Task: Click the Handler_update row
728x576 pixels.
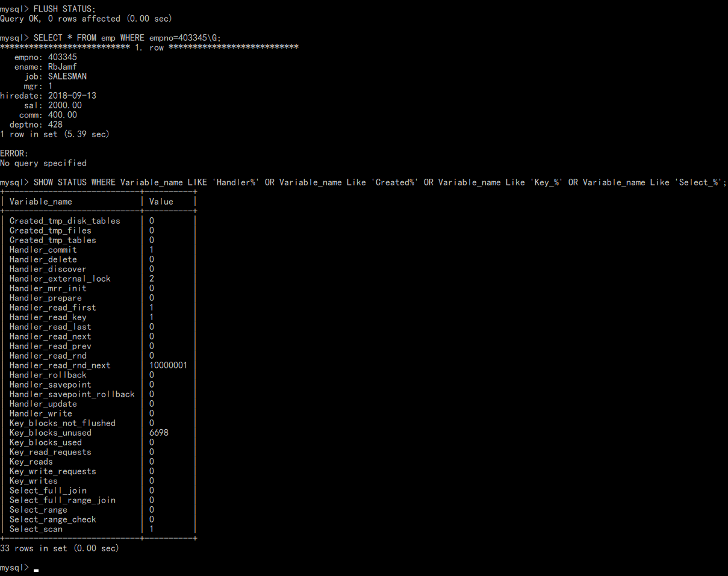Action: pyautogui.click(x=98, y=404)
